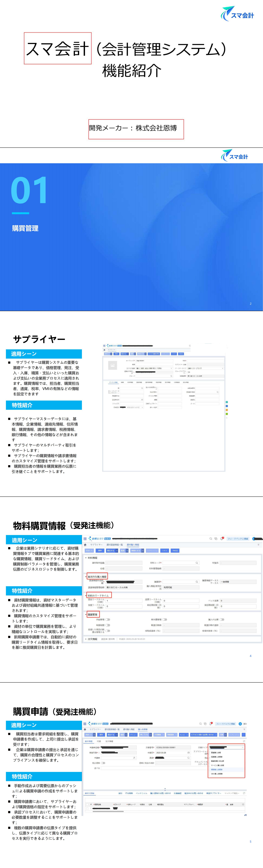Click the magnifier in the 材料コード field
263x868 pixels.
click(x=197, y=563)
